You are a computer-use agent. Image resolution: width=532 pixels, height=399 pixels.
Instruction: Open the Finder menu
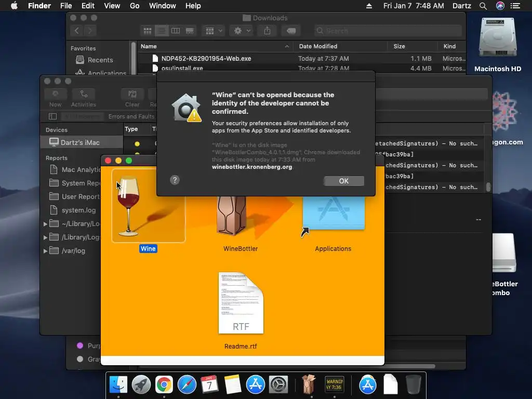(x=39, y=6)
